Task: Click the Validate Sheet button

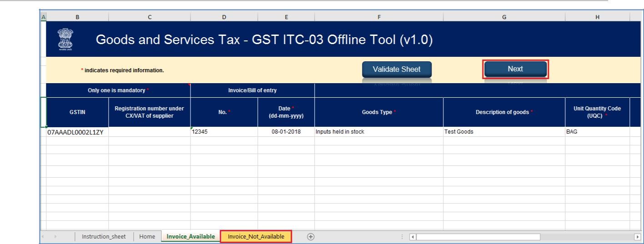Action: pos(397,69)
